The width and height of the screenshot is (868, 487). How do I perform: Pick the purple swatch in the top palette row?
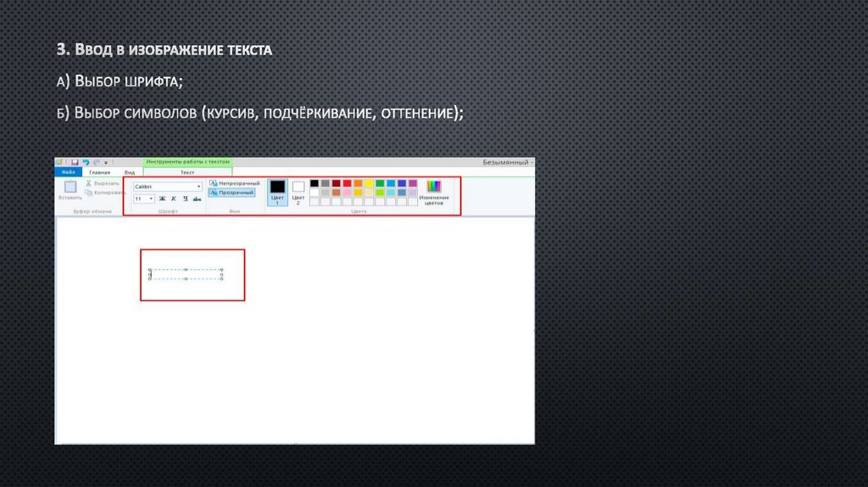[413, 183]
